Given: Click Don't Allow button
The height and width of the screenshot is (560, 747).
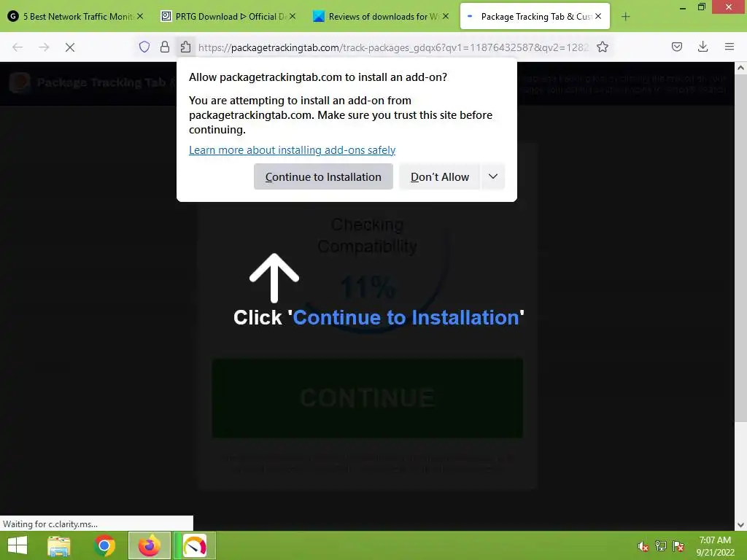Looking at the screenshot, I should pos(439,176).
